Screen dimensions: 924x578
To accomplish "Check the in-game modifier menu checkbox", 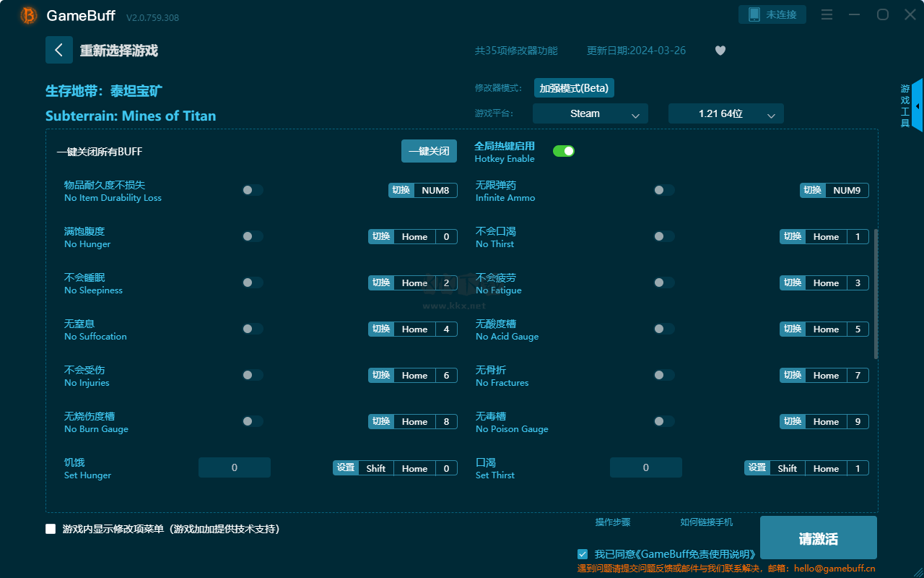I will [51, 529].
